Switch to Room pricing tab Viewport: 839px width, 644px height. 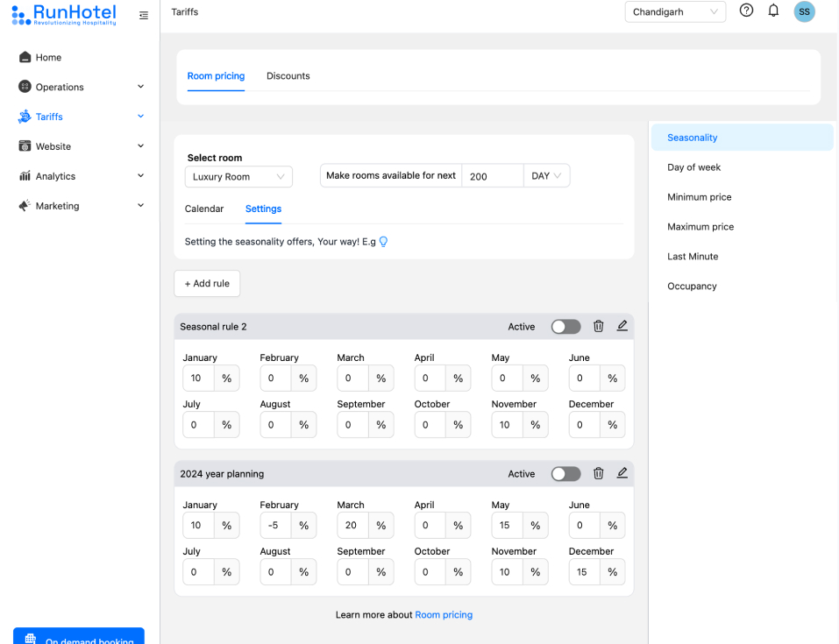pos(216,76)
